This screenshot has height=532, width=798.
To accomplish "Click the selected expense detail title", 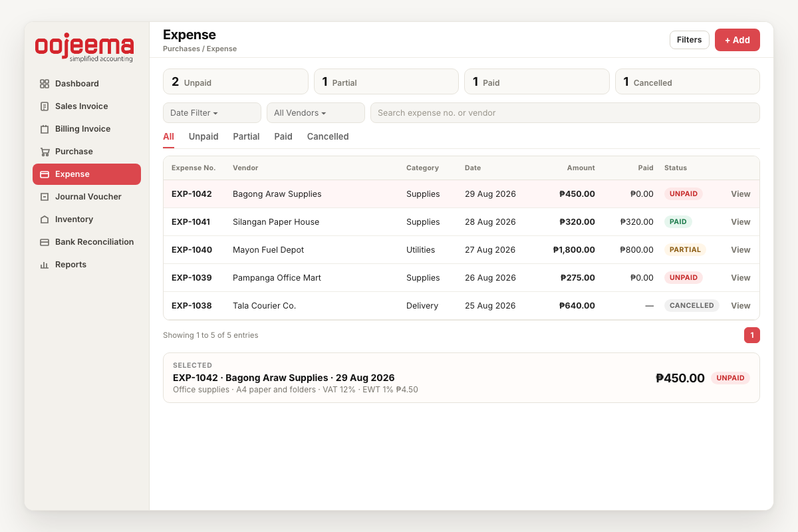I will (x=284, y=378).
